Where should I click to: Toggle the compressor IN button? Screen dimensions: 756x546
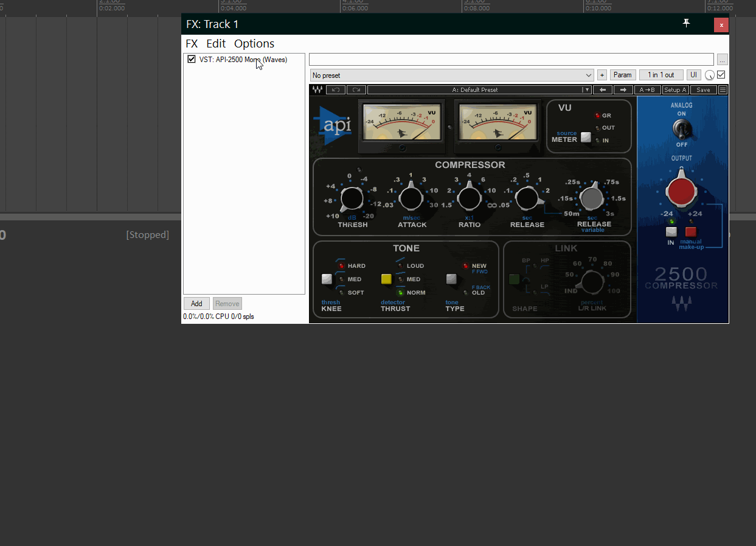coord(671,232)
